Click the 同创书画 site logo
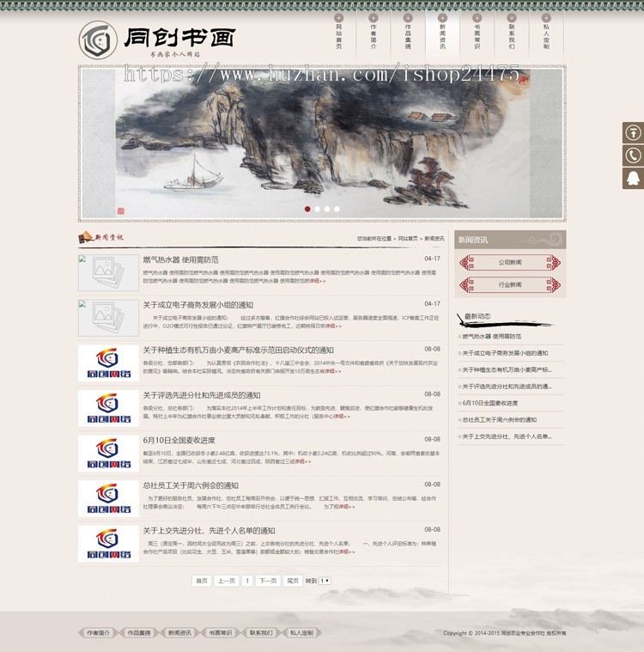The height and width of the screenshot is (652, 644). [157, 40]
